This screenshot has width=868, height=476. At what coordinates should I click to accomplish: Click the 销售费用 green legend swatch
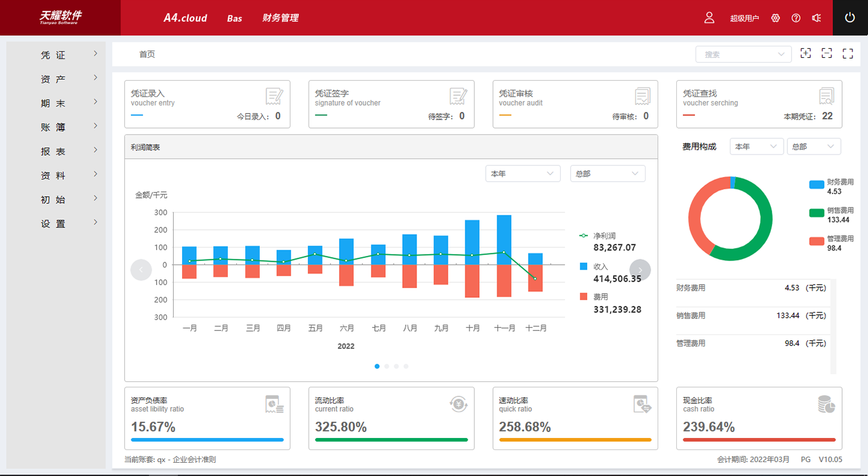pyautogui.click(x=816, y=212)
